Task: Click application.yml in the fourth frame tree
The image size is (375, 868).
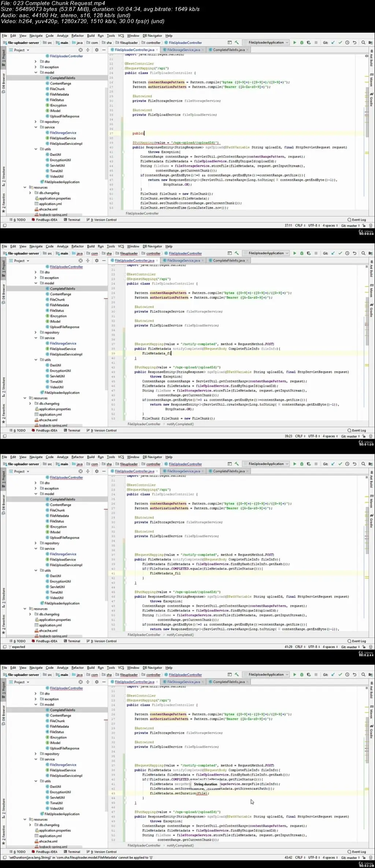Action: (x=48, y=836)
